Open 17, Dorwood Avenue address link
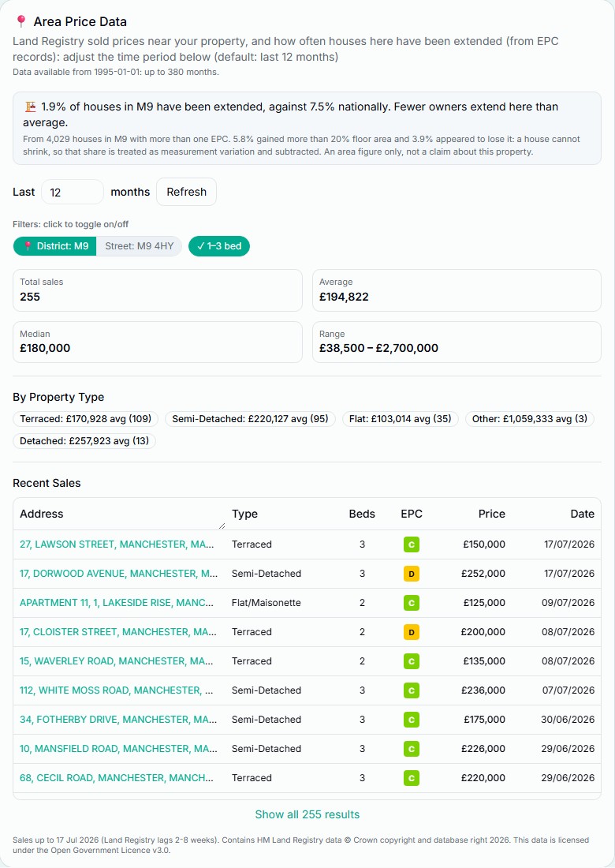Screen dimensions: 615x868 [x=118, y=574]
